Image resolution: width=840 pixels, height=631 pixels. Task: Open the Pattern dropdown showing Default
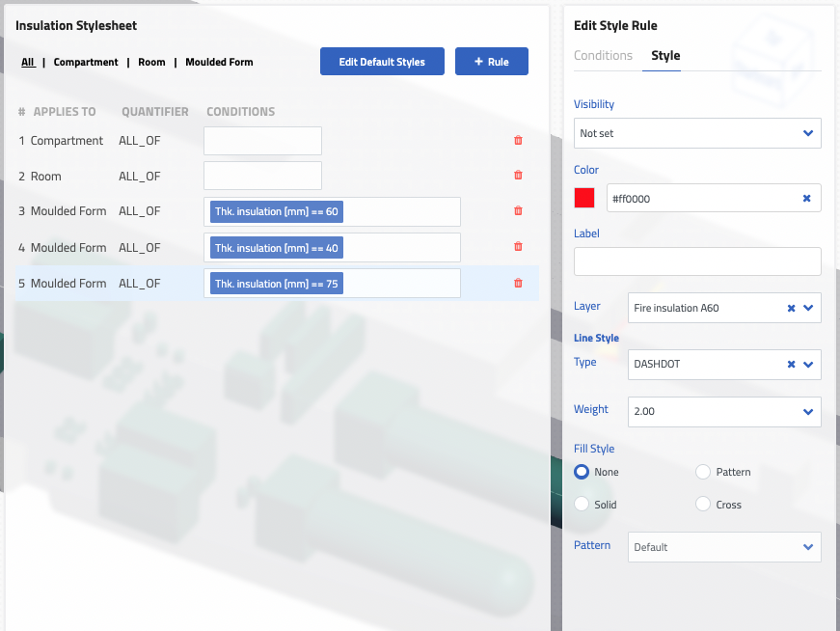click(724, 547)
